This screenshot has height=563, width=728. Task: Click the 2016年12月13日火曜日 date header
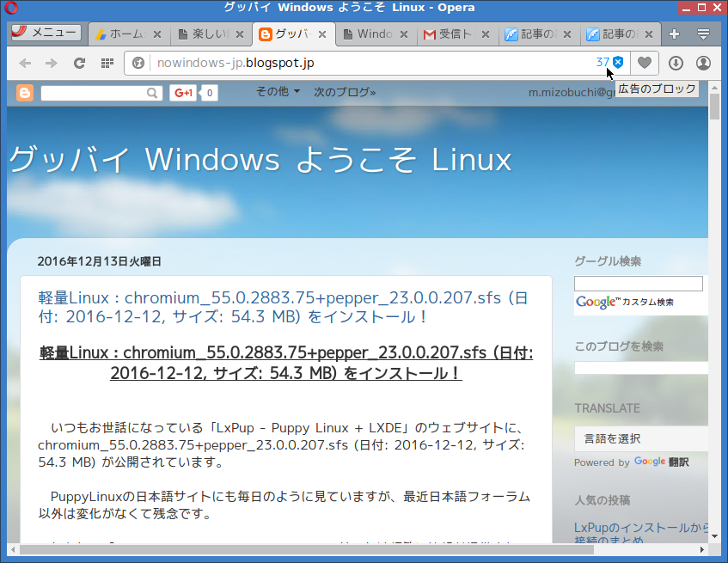(100, 262)
